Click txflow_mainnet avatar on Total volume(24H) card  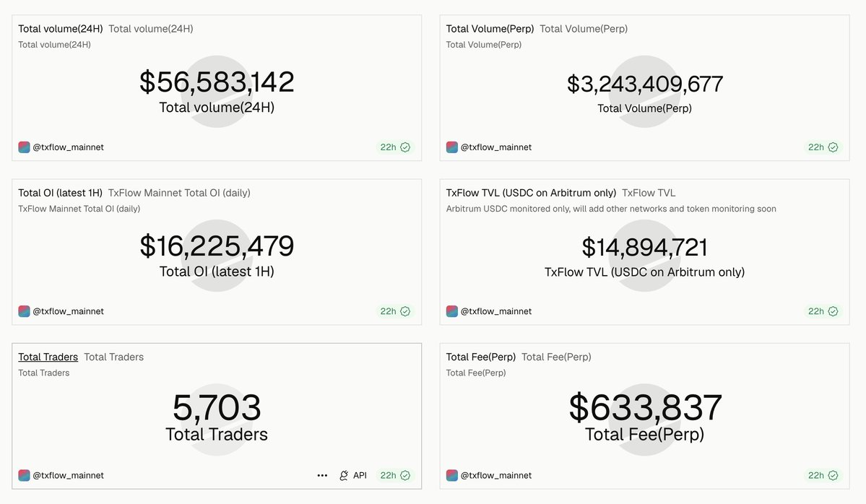25,147
